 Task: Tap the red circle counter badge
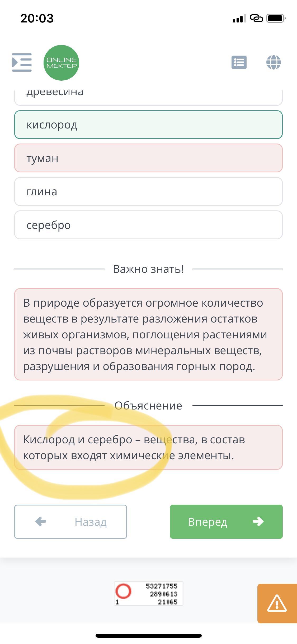(123, 591)
